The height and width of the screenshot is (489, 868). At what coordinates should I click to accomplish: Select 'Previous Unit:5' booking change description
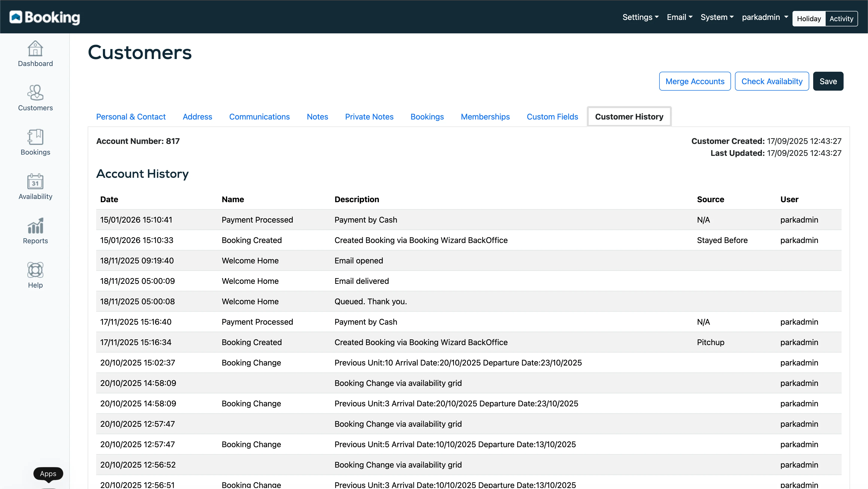click(x=455, y=444)
